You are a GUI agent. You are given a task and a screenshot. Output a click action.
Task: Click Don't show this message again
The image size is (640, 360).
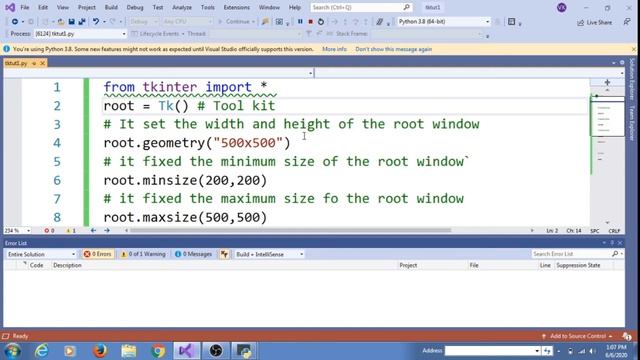[x=393, y=49]
